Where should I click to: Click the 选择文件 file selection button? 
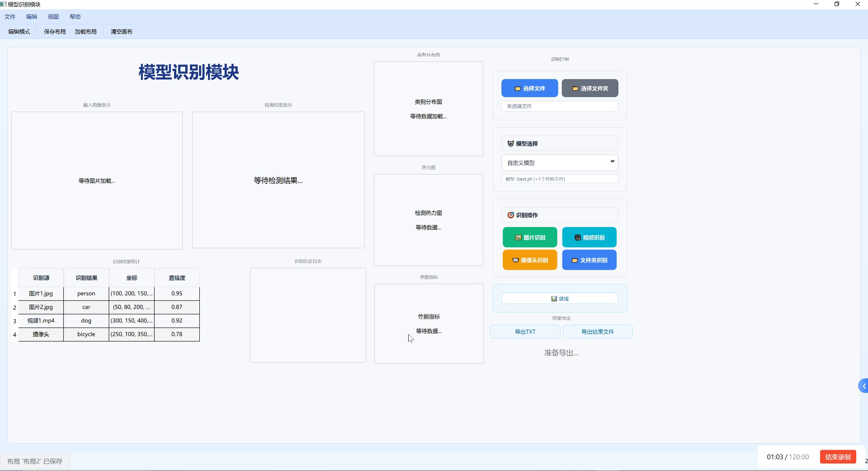(529, 88)
